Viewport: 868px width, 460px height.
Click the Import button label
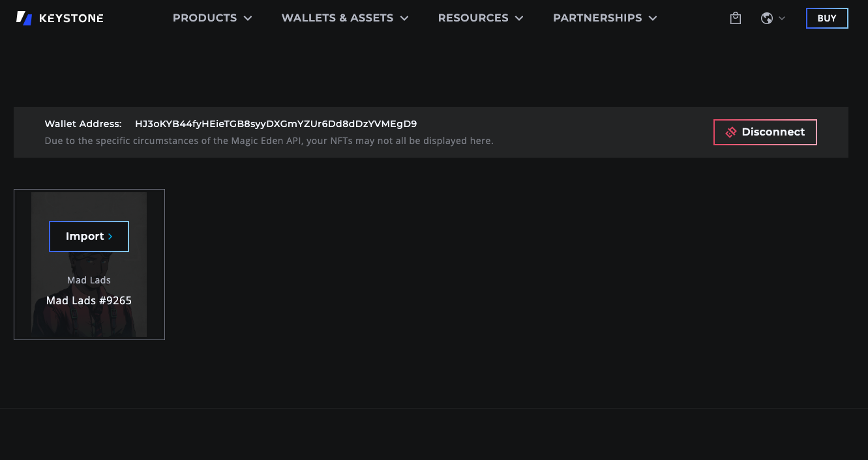[x=85, y=237]
